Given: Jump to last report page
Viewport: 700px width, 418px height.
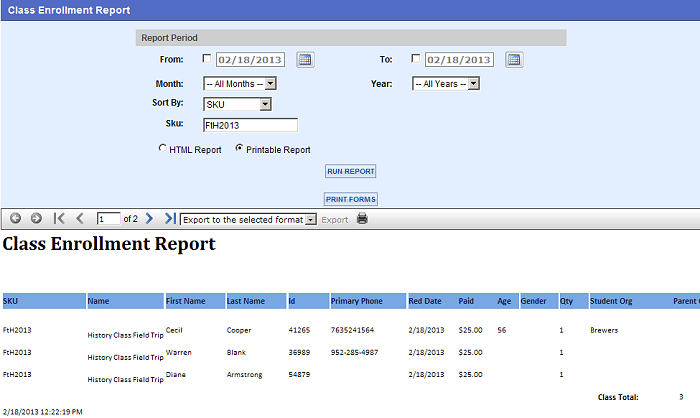Looking at the screenshot, I should pos(170,218).
